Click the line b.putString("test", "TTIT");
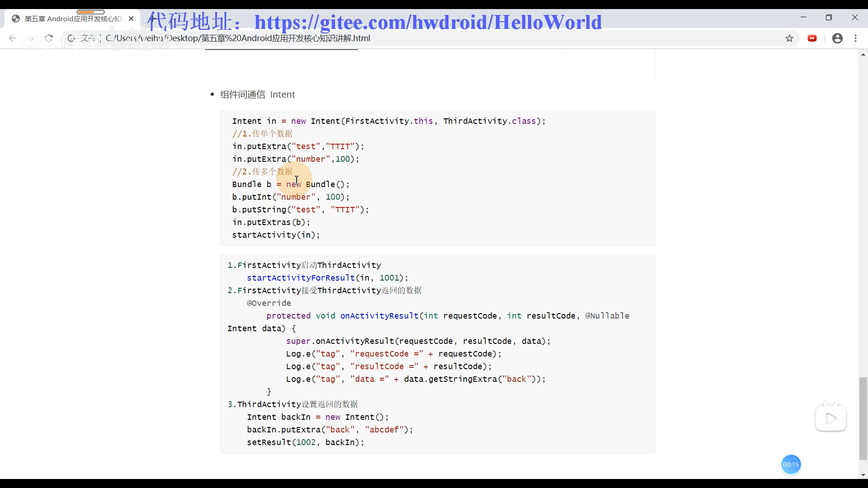Screen dimensions: 868x488 (x=301, y=210)
